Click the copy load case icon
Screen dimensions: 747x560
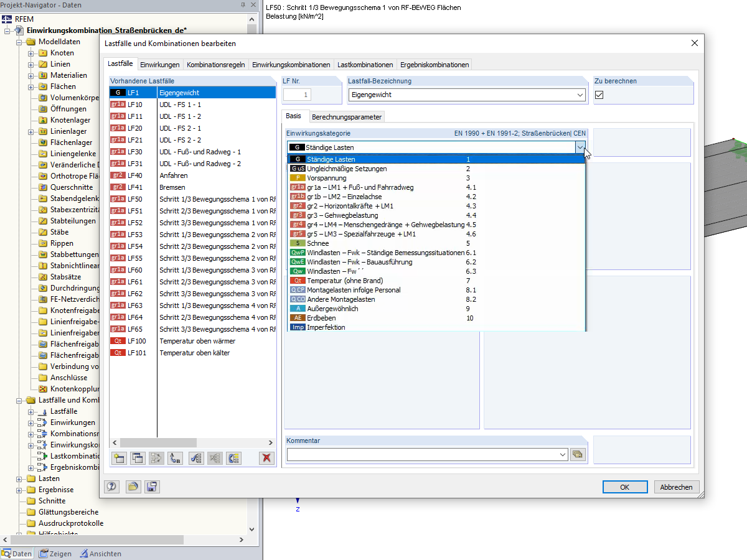[138, 458]
